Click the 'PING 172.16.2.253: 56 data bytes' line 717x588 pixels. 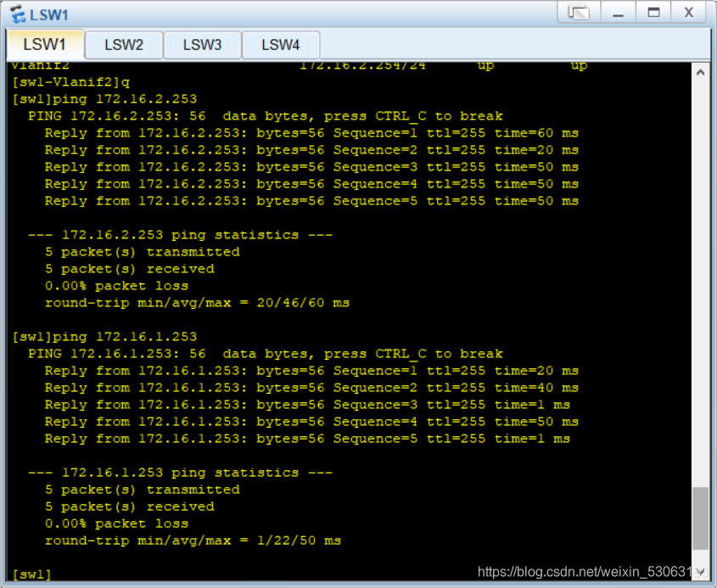[x=266, y=115]
